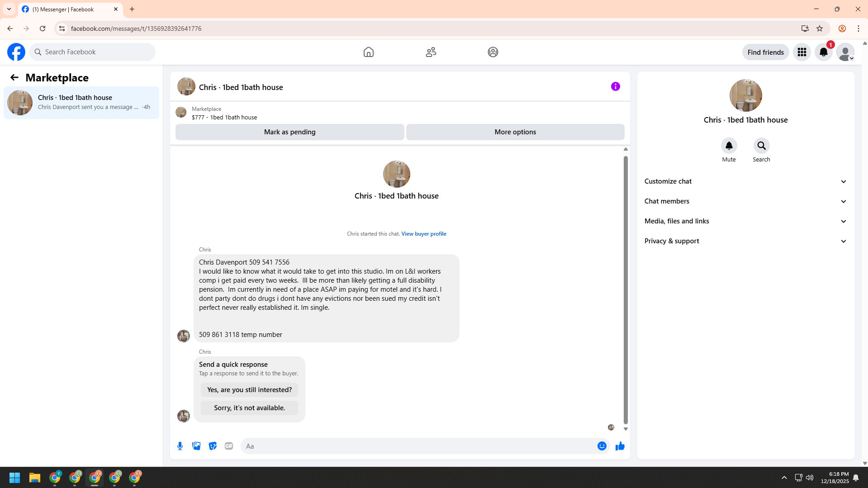Open More options for the listing
Image resolution: width=868 pixels, height=488 pixels.
[515, 132]
